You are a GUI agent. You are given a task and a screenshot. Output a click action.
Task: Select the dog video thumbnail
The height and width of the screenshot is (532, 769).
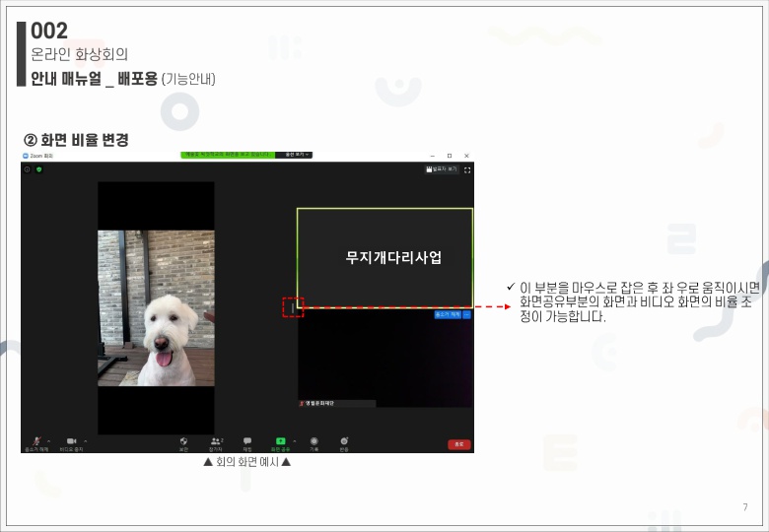[156, 307]
